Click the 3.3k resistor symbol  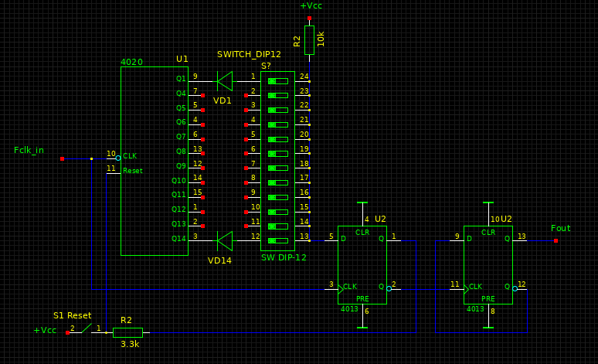tap(127, 332)
